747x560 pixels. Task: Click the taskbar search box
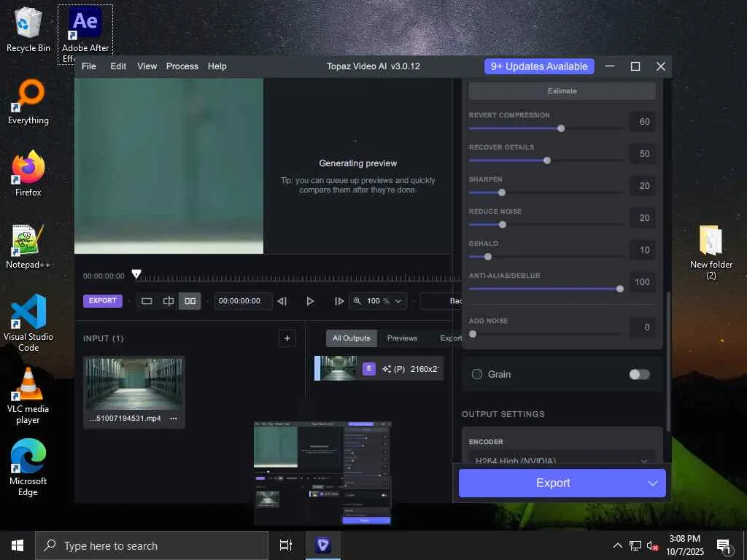(152, 545)
